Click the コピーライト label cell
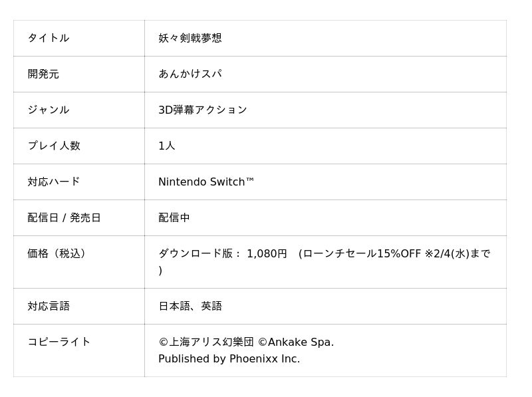Screen dimensions: 532x397 pyautogui.click(x=59, y=342)
